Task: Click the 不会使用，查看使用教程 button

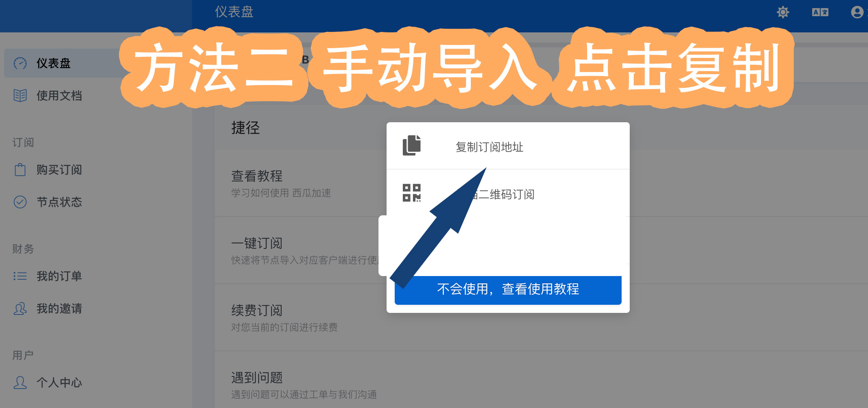Action: click(x=508, y=290)
